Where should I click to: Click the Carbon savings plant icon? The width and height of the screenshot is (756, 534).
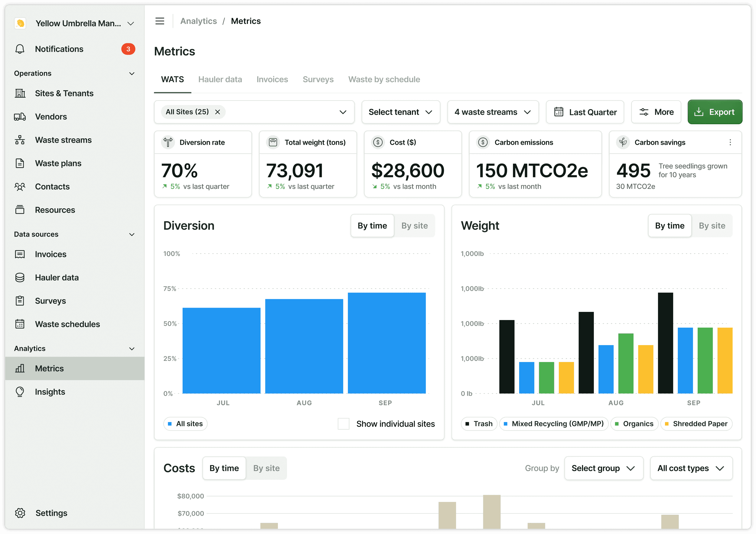(623, 142)
